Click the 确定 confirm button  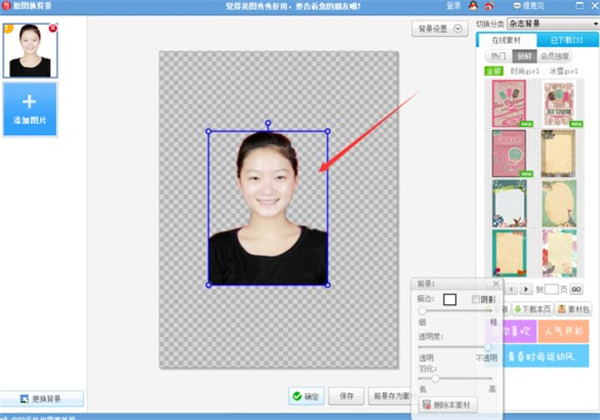[x=306, y=396]
